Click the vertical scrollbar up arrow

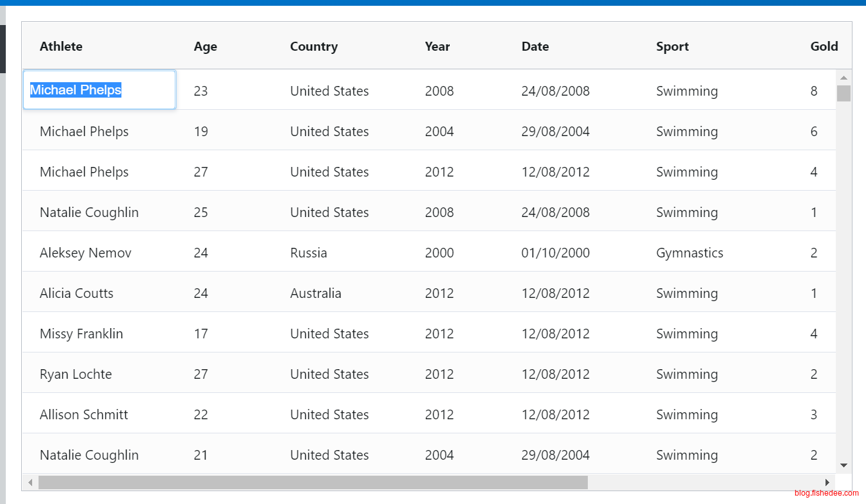point(844,78)
